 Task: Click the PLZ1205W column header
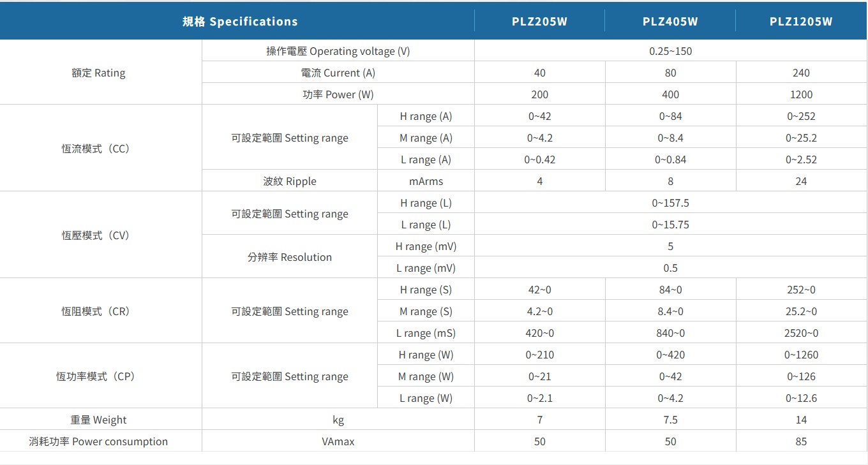pyautogui.click(x=801, y=21)
